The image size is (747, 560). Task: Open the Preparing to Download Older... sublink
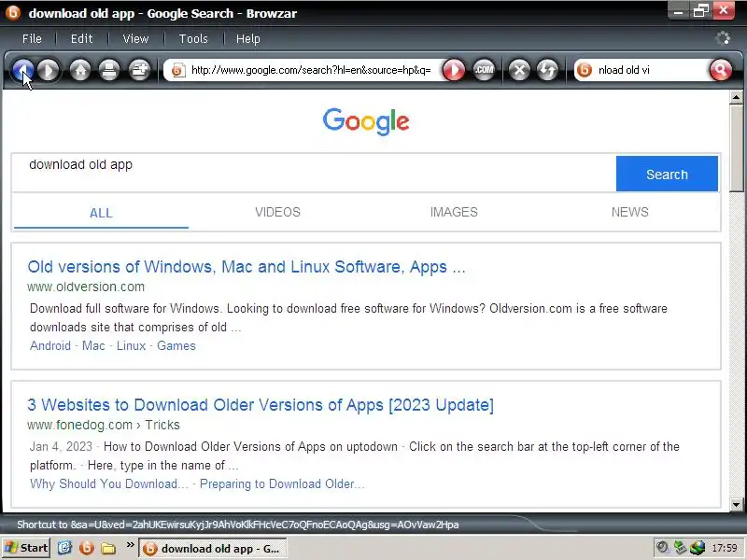click(282, 483)
